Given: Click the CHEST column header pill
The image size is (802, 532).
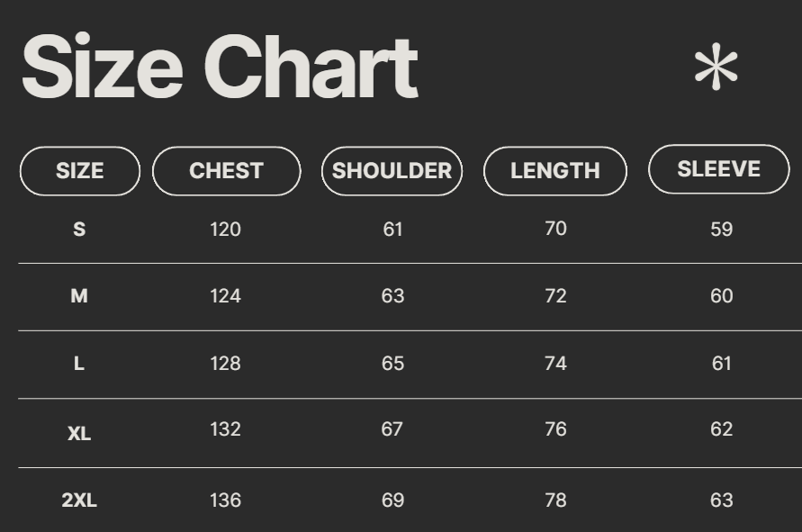Looking at the screenshot, I should coord(226,171).
